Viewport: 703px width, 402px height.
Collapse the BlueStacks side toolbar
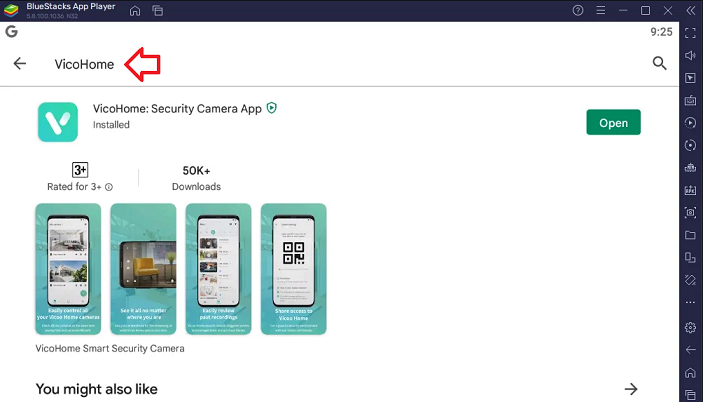[690, 11]
